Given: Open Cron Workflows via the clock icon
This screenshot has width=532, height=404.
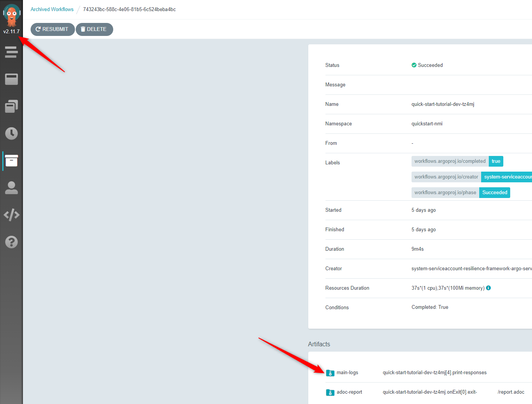Looking at the screenshot, I should coord(11,133).
